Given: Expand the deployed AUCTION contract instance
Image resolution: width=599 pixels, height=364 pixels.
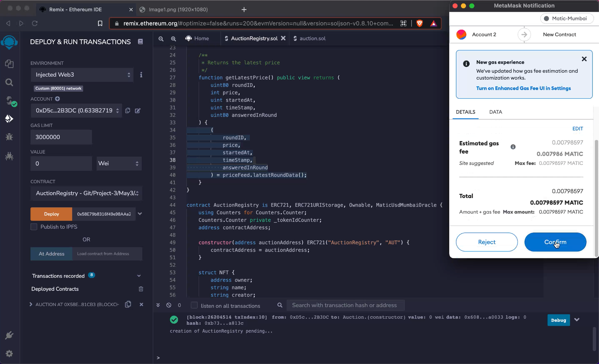Looking at the screenshot, I should point(31,304).
